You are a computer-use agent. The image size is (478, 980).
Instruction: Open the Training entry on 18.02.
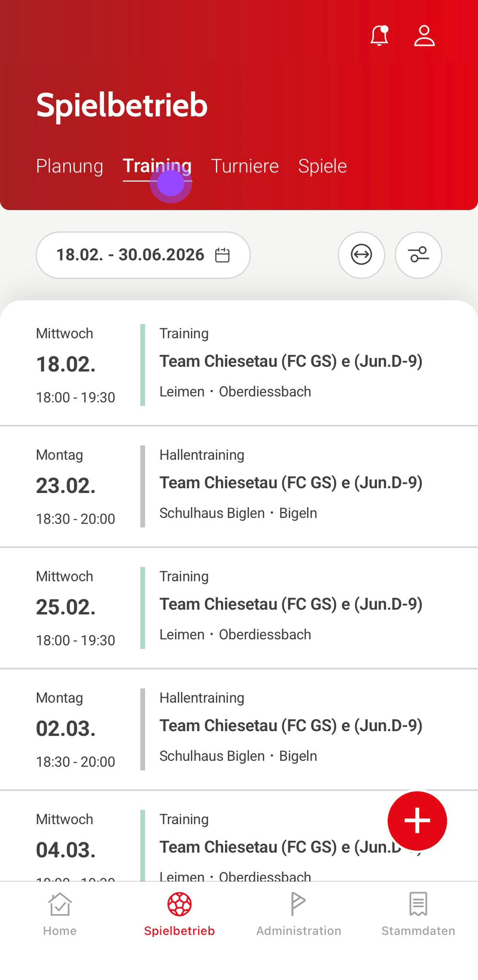[x=290, y=362]
